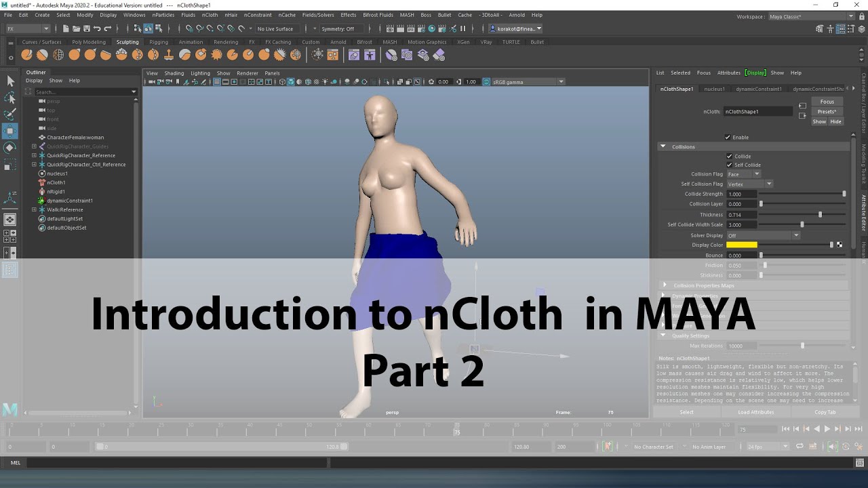Select nCloth1 in the Outliner

click(x=56, y=182)
